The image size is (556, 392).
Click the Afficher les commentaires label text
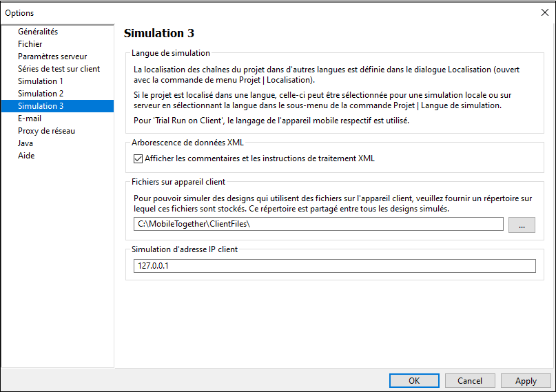[259, 158]
